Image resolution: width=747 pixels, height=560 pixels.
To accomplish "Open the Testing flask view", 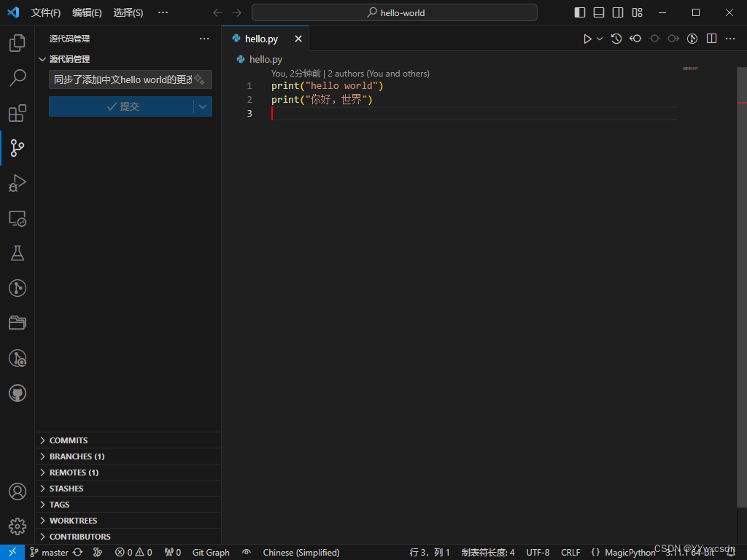I will [18, 253].
